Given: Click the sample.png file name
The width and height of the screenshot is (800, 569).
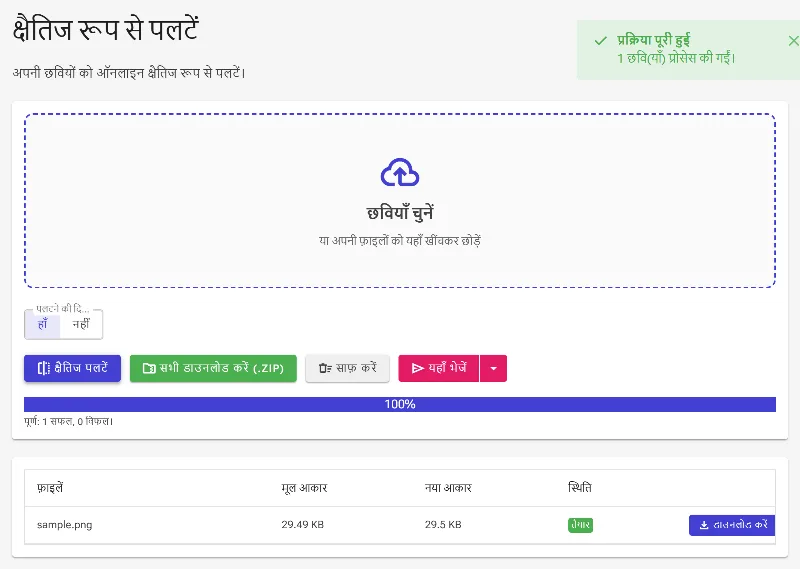Looking at the screenshot, I should (x=65, y=525).
